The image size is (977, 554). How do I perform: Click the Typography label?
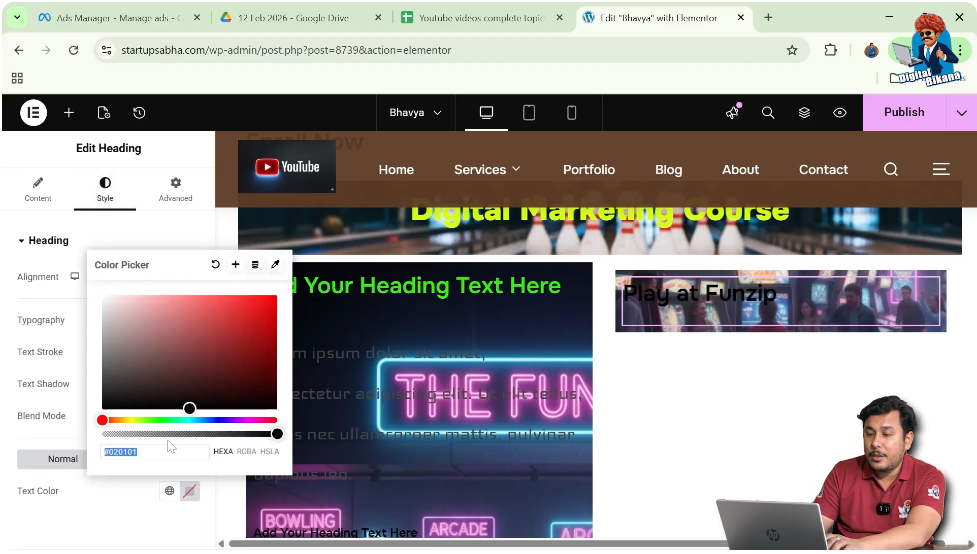(41, 320)
